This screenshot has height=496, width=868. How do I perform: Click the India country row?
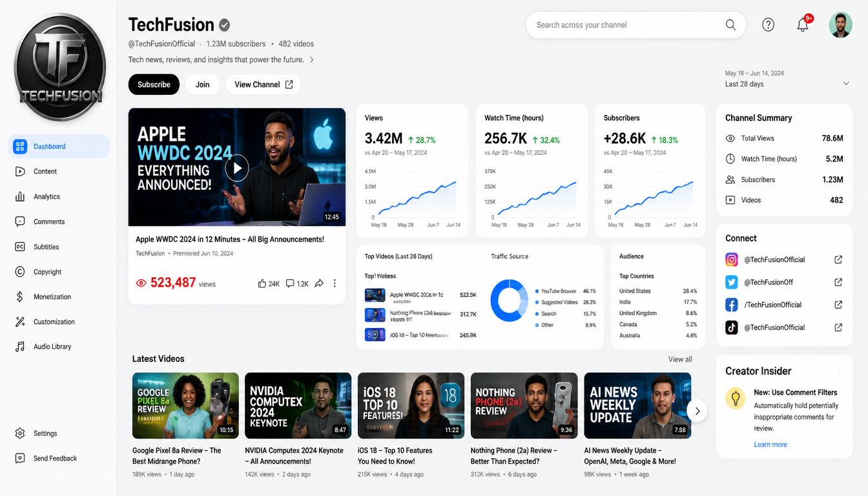point(658,302)
